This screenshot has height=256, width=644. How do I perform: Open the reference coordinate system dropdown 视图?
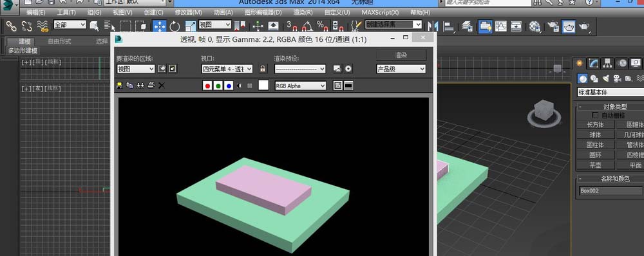[x=215, y=25]
